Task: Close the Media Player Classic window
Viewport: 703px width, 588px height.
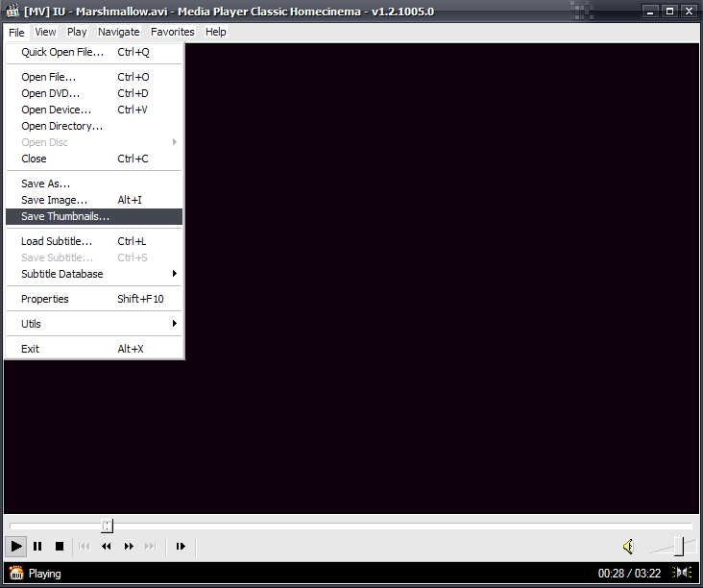Action: (690, 12)
